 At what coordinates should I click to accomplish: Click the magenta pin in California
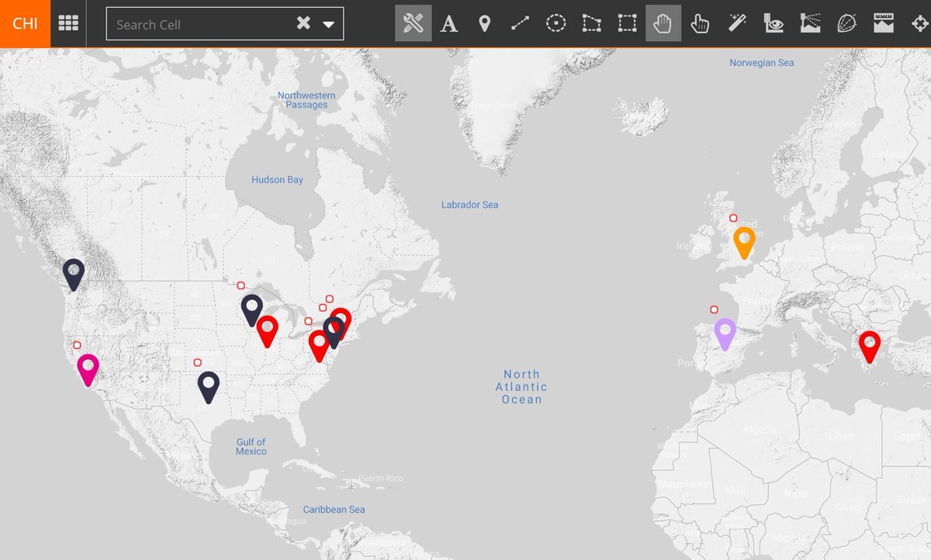(x=88, y=368)
